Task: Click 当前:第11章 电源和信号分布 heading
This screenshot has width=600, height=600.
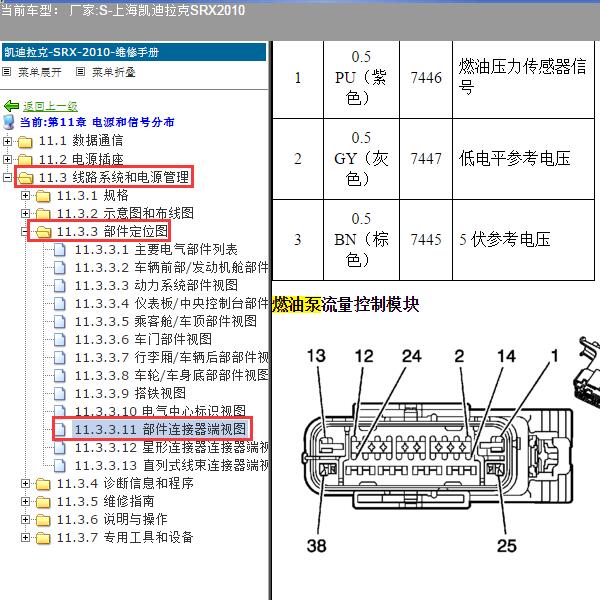Action: 97,122
